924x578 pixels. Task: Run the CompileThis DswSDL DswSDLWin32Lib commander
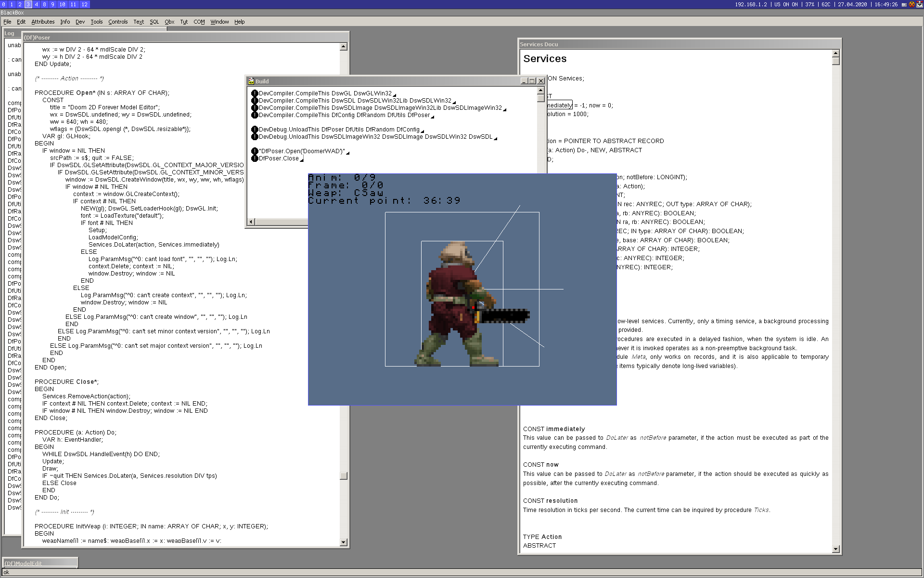click(x=255, y=101)
